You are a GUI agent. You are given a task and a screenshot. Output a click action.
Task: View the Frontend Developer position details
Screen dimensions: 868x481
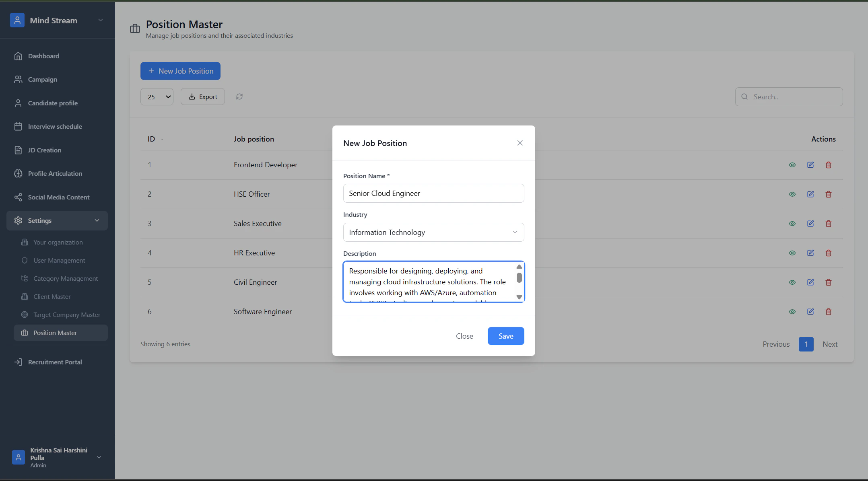(792, 165)
